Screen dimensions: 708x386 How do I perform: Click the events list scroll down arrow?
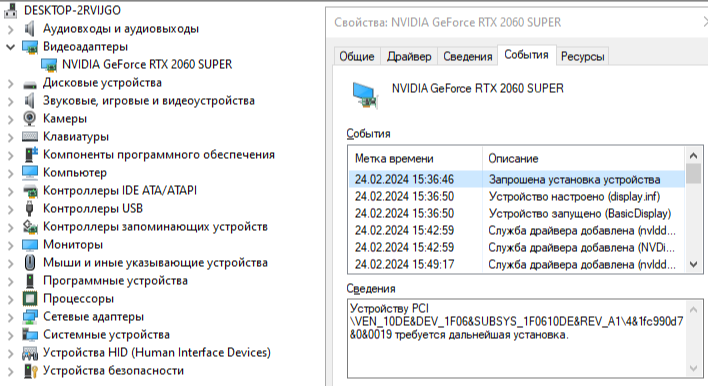[694, 265]
